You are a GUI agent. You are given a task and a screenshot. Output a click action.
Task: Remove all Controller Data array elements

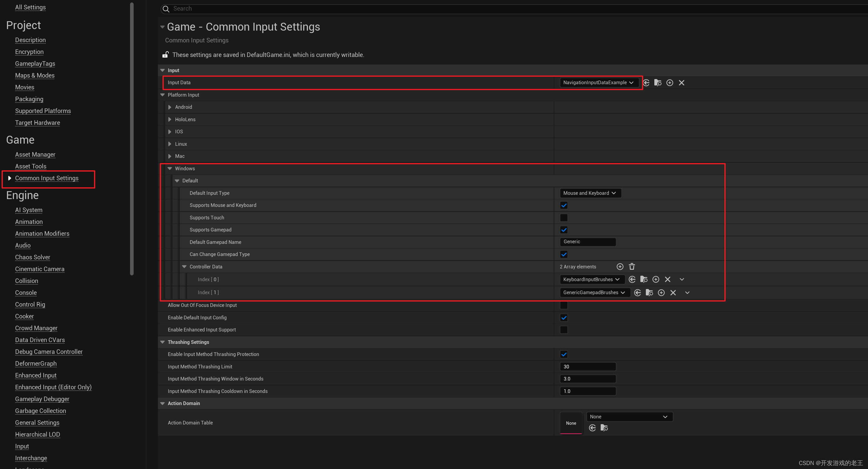click(x=632, y=267)
